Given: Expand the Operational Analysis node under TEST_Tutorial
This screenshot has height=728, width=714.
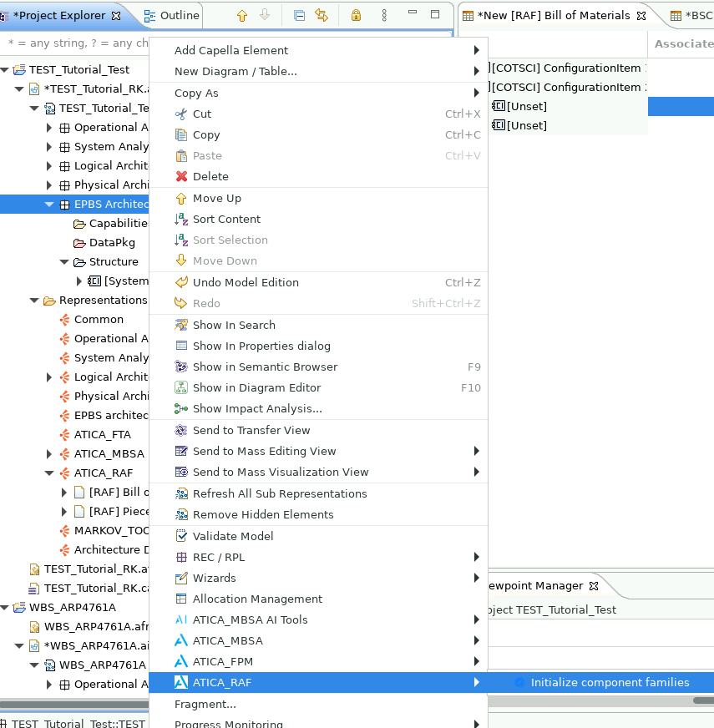Looking at the screenshot, I should point(48,128).
